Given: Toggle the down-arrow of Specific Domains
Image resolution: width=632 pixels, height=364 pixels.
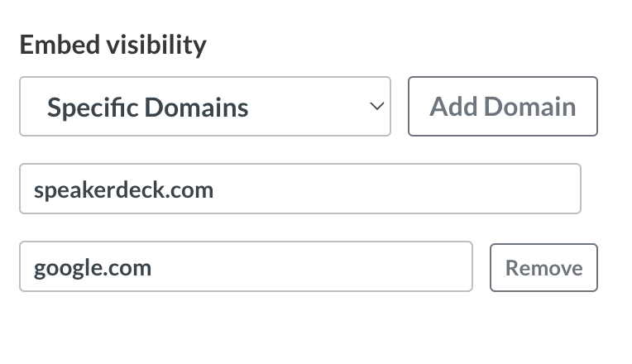Looking at the screenshot, I should (376, 107).
